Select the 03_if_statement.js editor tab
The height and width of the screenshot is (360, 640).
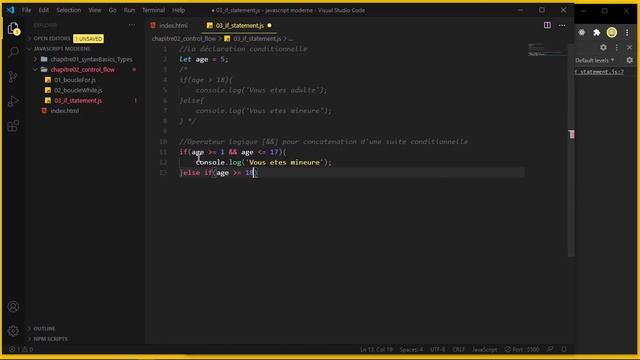(x=240, y=25)
